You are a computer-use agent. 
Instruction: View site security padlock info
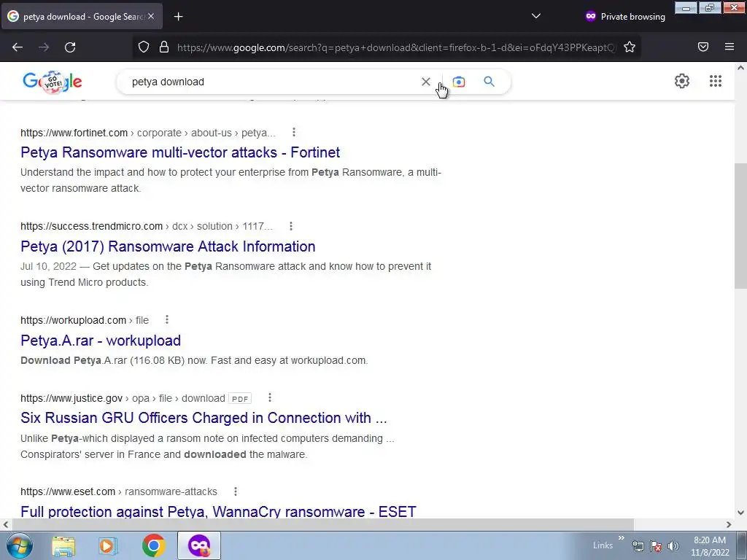point(164,47)
